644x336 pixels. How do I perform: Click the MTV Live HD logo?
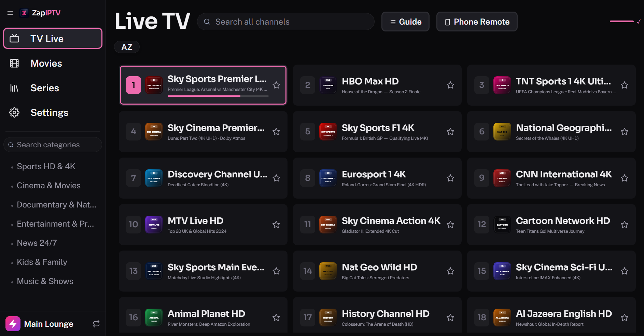tap(154, 225)
